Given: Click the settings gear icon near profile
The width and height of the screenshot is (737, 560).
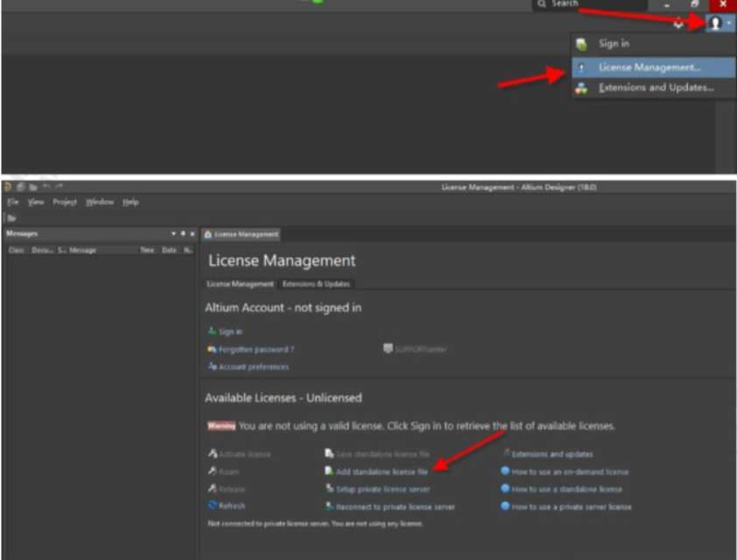Looking at the screenshot, I should [678, 23].
